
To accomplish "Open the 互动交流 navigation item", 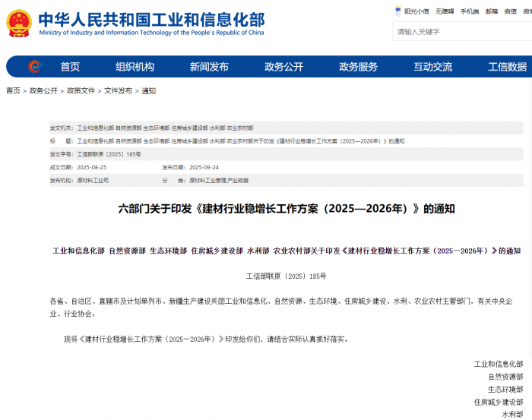I will pos(432,67).
